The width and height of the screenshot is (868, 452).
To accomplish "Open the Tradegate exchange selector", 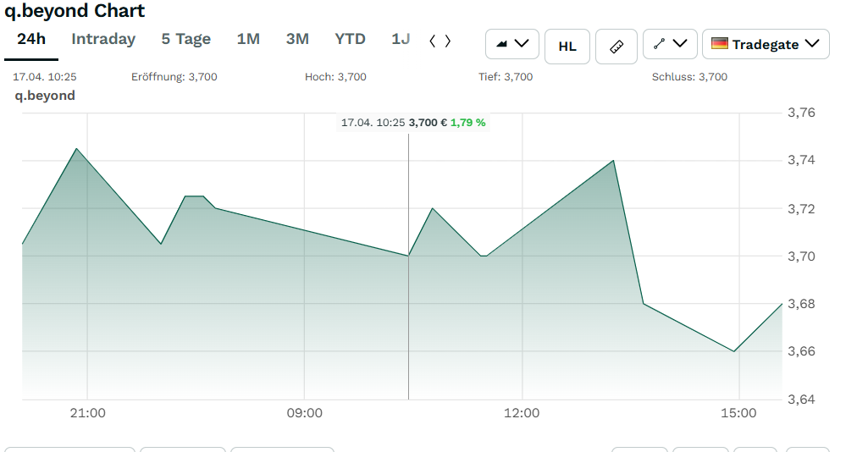I will pos(766,44).
